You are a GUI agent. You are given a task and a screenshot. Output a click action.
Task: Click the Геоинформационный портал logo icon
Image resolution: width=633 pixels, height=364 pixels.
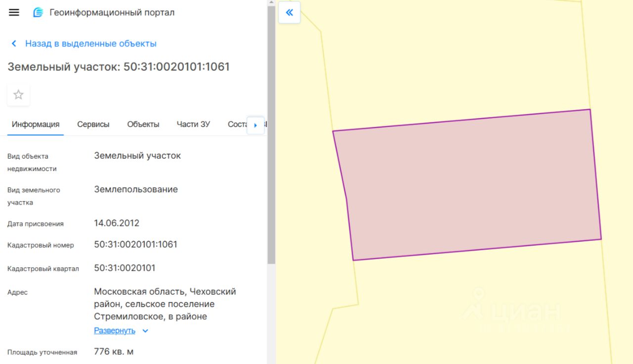coord(38,12)
